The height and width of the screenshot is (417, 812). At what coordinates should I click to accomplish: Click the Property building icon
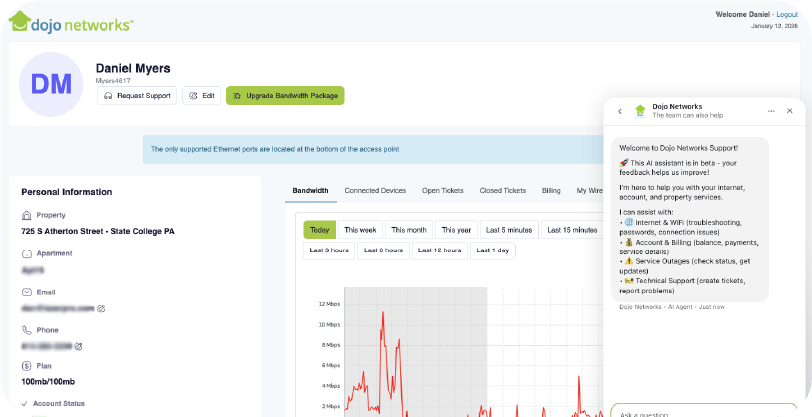26,215
